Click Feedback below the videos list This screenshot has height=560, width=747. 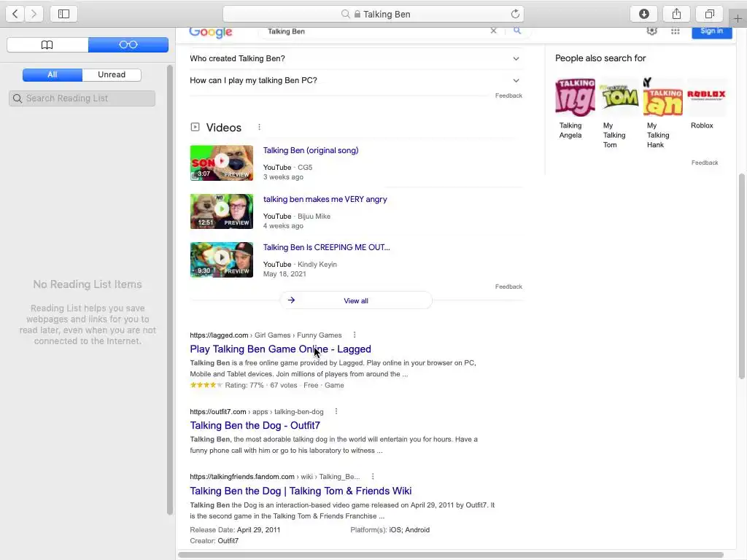tap(508, 287)
